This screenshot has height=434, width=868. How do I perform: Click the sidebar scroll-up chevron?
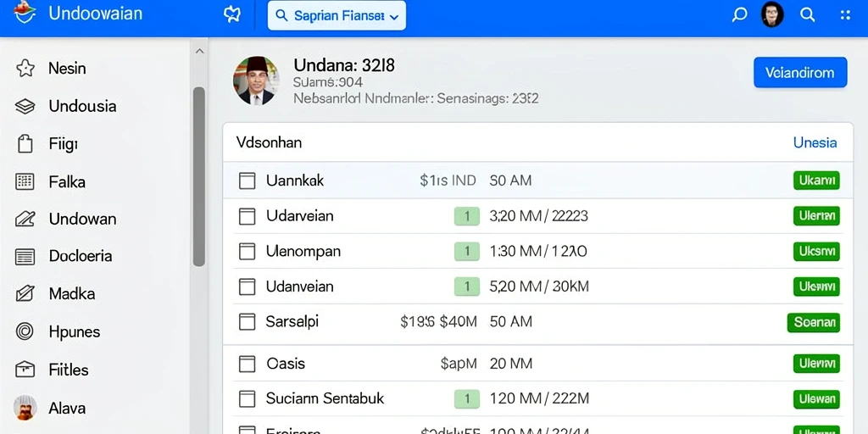click(200, 52)
